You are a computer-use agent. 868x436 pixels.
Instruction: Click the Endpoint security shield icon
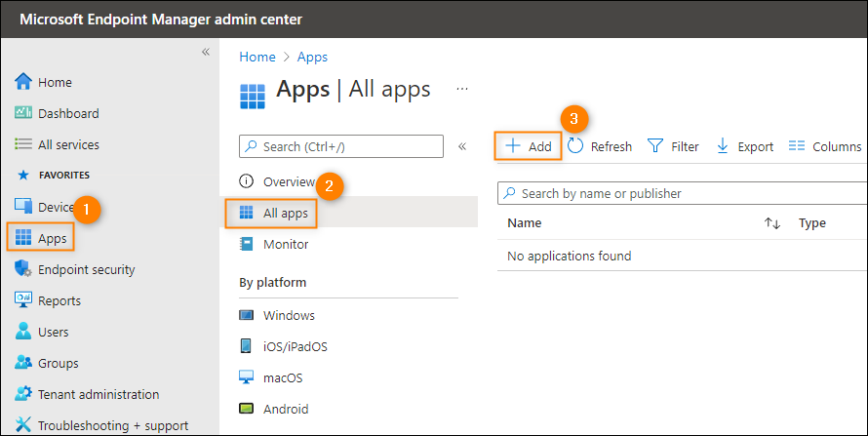click(x=23, y=269)
